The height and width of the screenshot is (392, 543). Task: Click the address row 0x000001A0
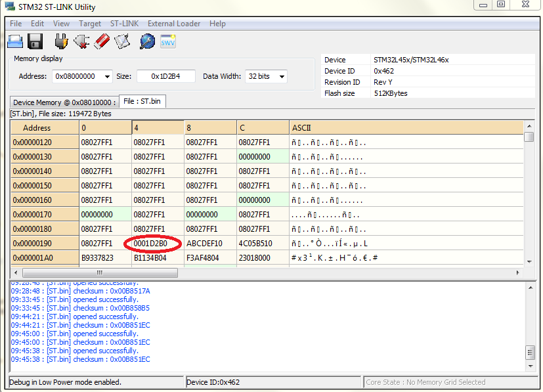coord(45,258)
